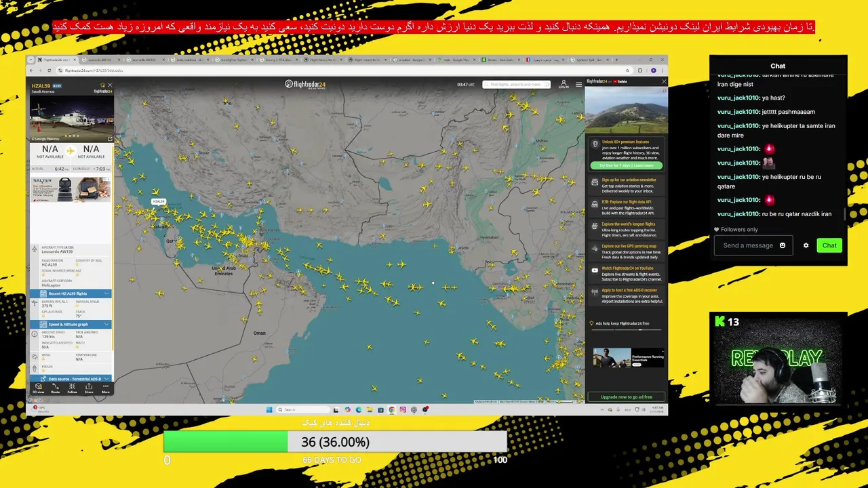Click the webcam REPLAY video overlay

(778, 359)
